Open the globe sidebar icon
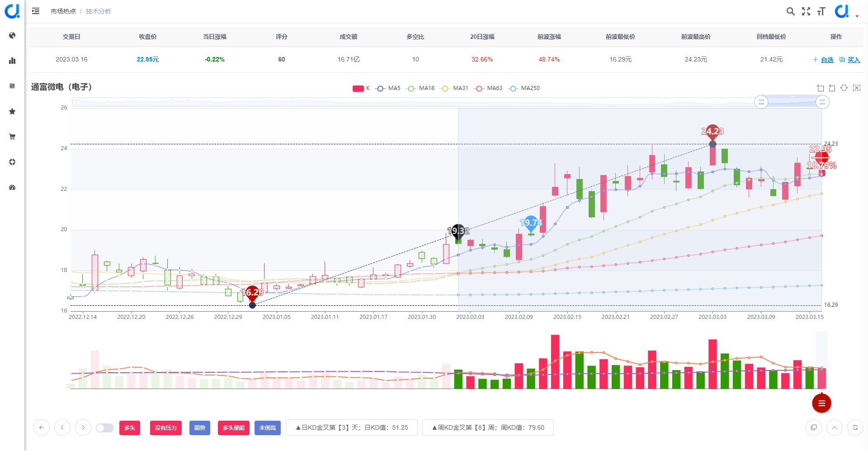The image size is (868, 451). click(12, 35)
